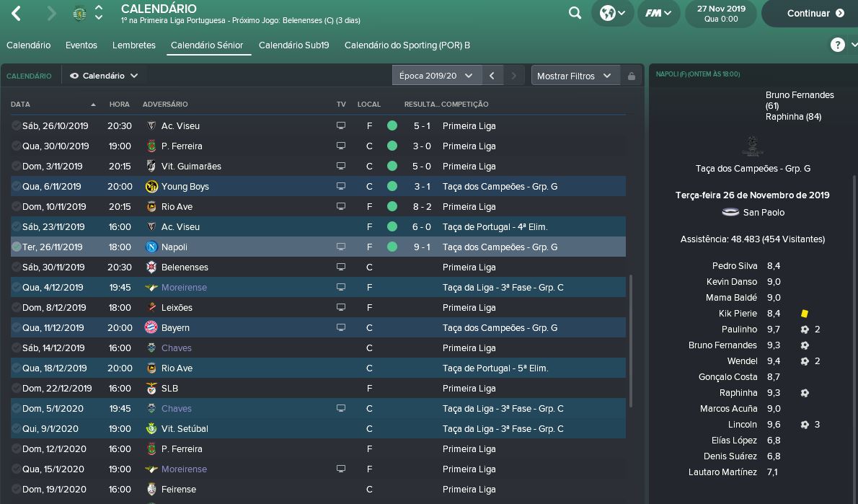Click the back navigation arrow

(17, 13)
